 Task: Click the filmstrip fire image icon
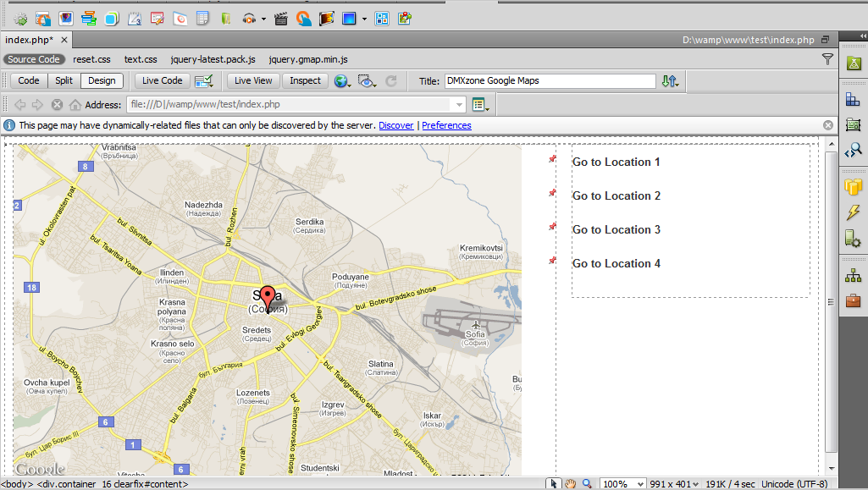tap(326, 19)
